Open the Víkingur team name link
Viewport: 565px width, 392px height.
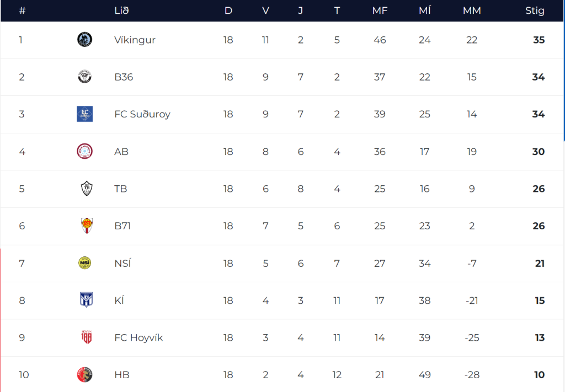[135, 40]
